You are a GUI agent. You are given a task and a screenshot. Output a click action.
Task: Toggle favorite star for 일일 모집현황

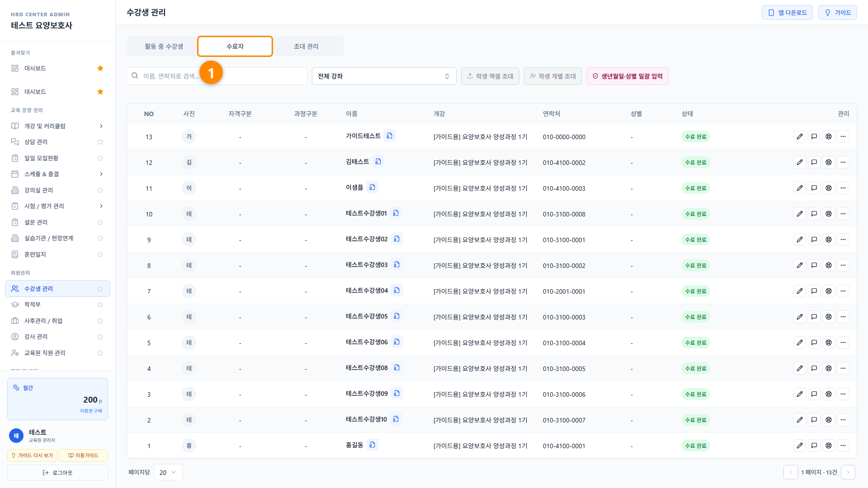pos(100,158)
